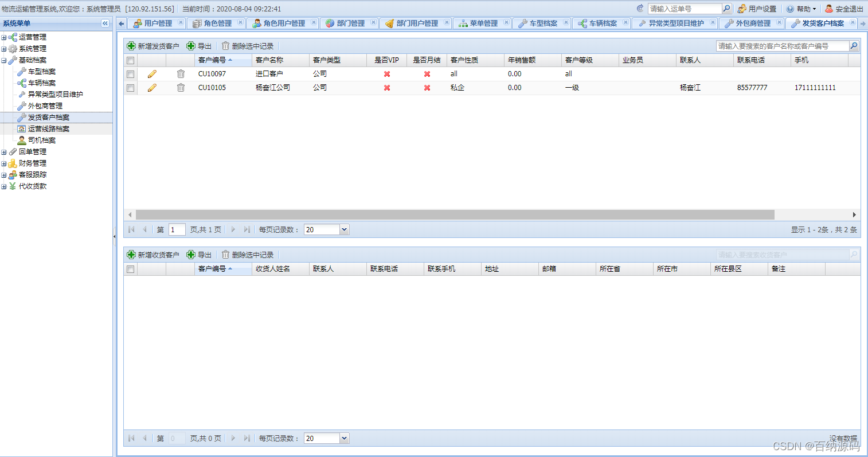The width and height of the screenshot is (868, 457).
Task: Click the waybill search magnifier icon
Action: (726, 9)
